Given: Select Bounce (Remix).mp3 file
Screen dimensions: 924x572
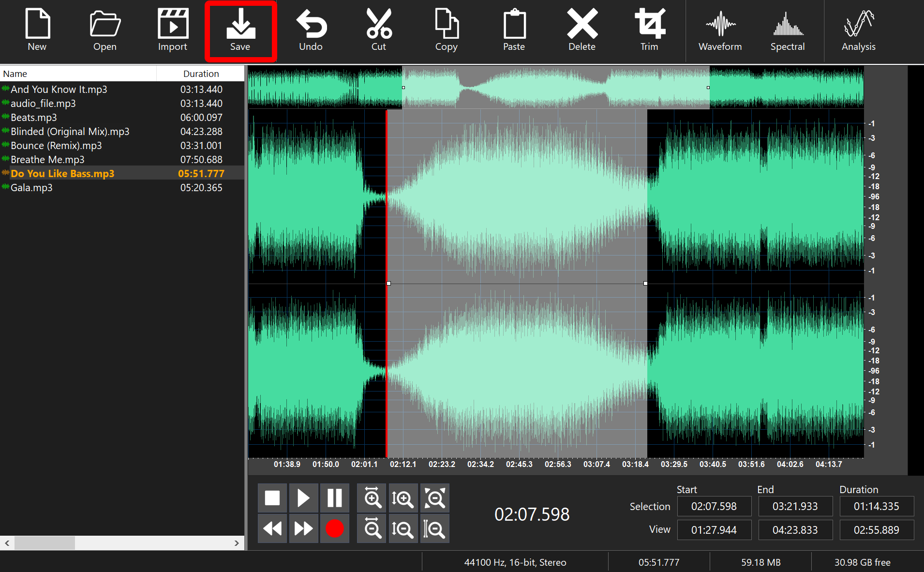Looking at the screenshot, I should coord(122,146).
